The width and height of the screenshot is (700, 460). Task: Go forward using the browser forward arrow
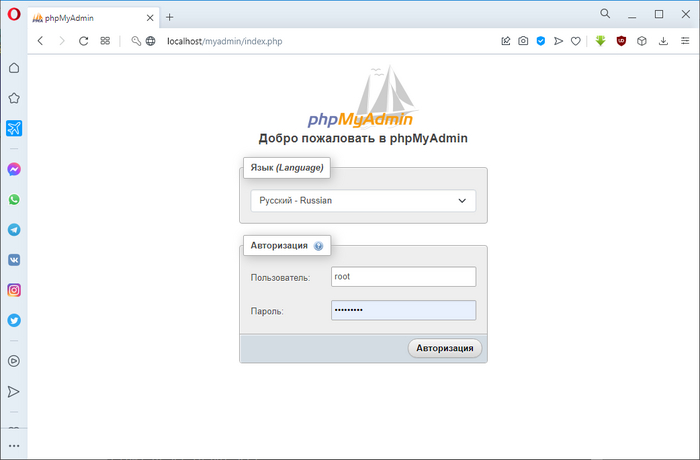pyautogui.click(x=62, y=41)
